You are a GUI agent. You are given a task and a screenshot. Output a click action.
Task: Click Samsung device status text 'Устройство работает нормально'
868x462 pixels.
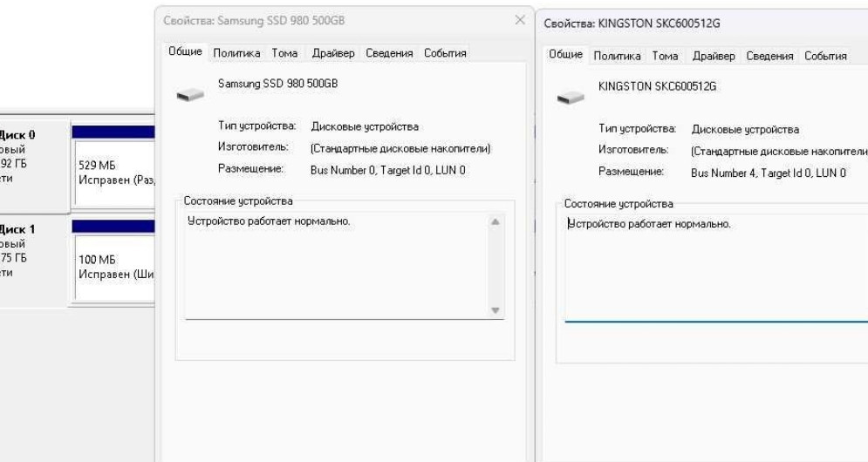click(x=269, y=221)
